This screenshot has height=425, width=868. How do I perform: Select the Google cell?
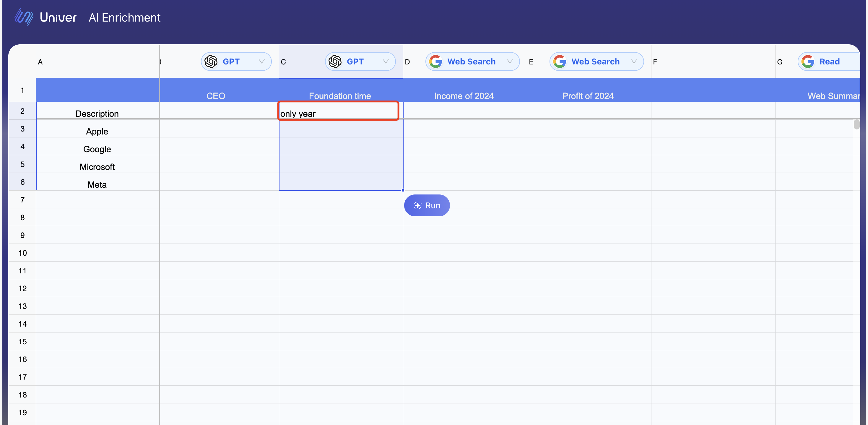point(98,146)
